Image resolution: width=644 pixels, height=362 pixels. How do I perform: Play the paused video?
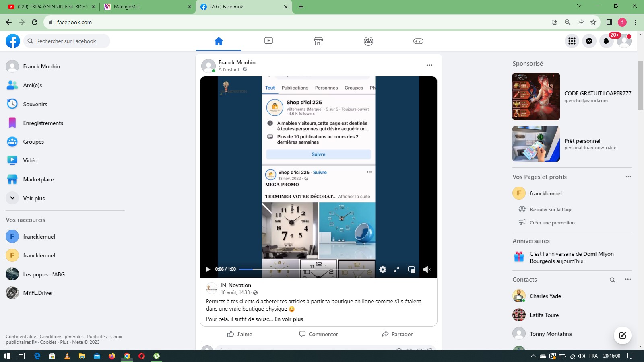[x=208, y=269]
